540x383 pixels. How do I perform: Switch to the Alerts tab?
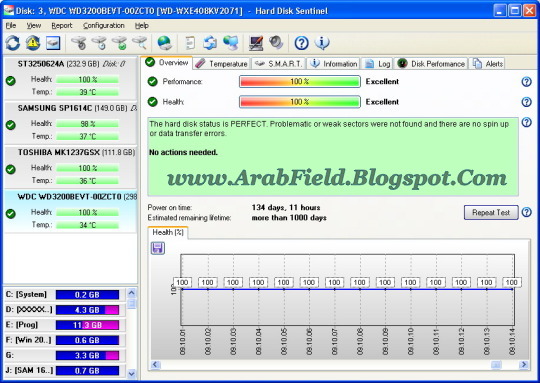487,64
